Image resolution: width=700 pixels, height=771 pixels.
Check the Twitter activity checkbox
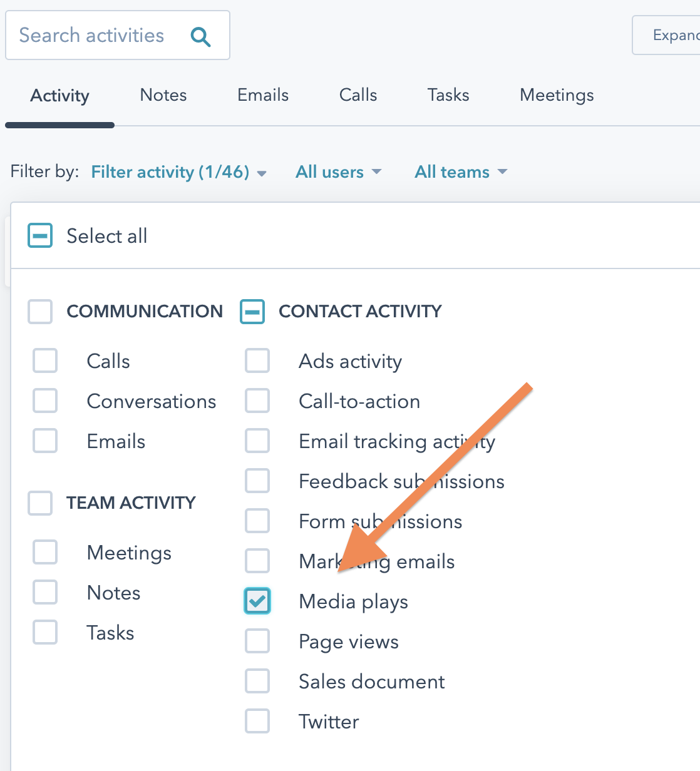[257, 722]
